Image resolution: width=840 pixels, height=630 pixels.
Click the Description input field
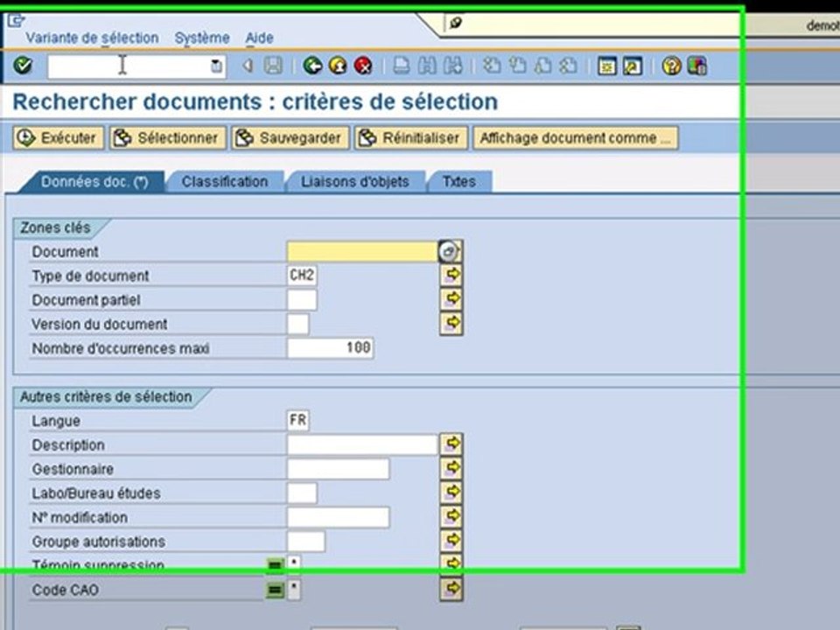(x=362, y=444)
